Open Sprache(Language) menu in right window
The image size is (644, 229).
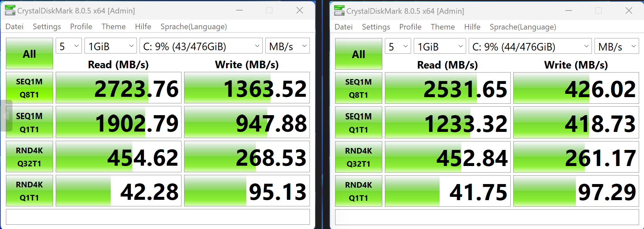(523, 27)
